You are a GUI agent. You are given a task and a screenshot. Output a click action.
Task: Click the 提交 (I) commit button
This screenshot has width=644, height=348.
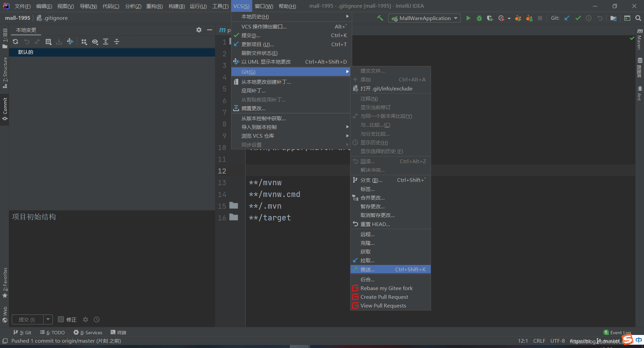[x=28, y=320]
